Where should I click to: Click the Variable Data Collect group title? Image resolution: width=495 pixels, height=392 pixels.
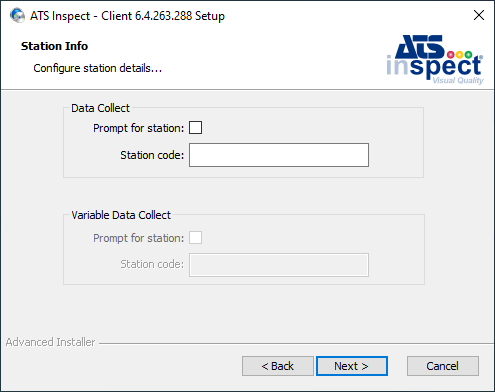point(121,215)
